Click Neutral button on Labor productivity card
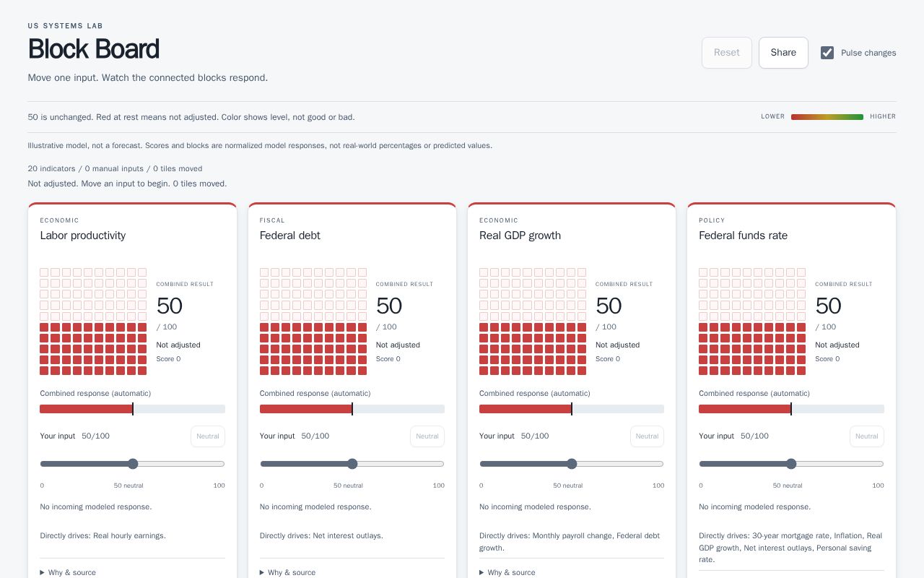The width and height of the screenshot is (924, 578). (x=208, y=436)
